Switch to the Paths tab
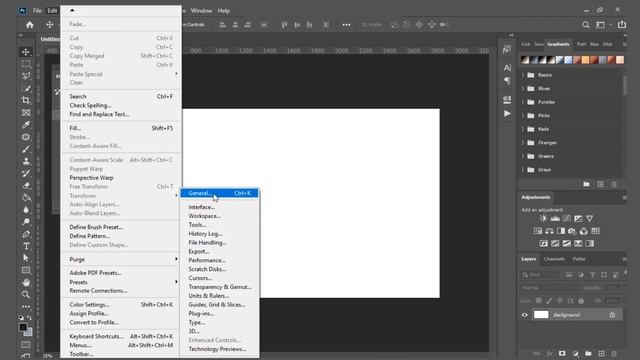This screenshot has height=360, width=640. (579, 259)
